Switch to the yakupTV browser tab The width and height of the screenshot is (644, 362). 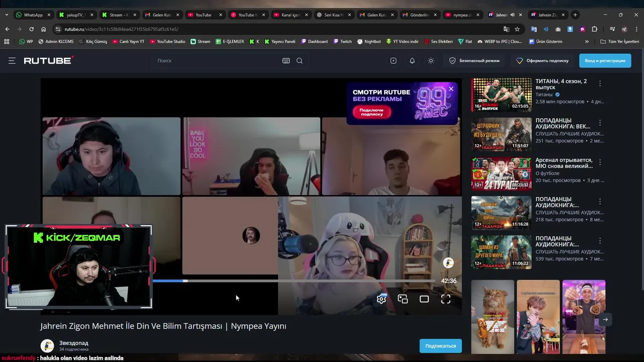click(x=76, y=15)
